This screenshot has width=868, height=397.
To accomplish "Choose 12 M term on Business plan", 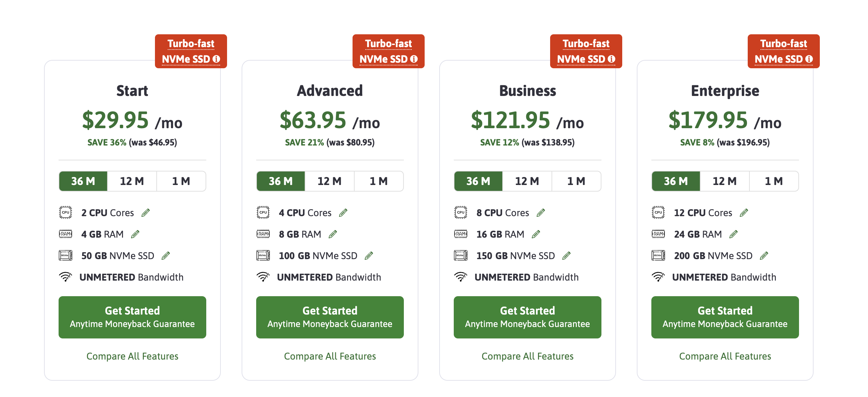I will coord(527,181).
